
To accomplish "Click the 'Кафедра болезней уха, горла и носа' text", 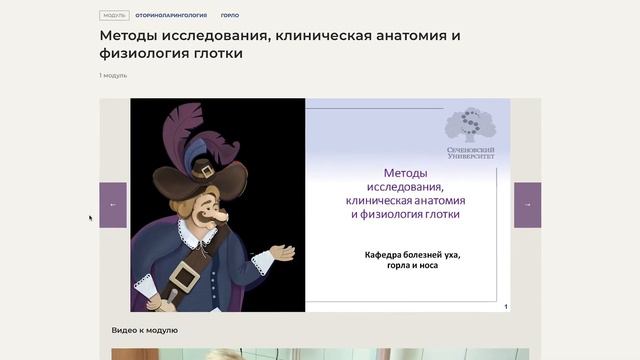I will pos(412,260).
